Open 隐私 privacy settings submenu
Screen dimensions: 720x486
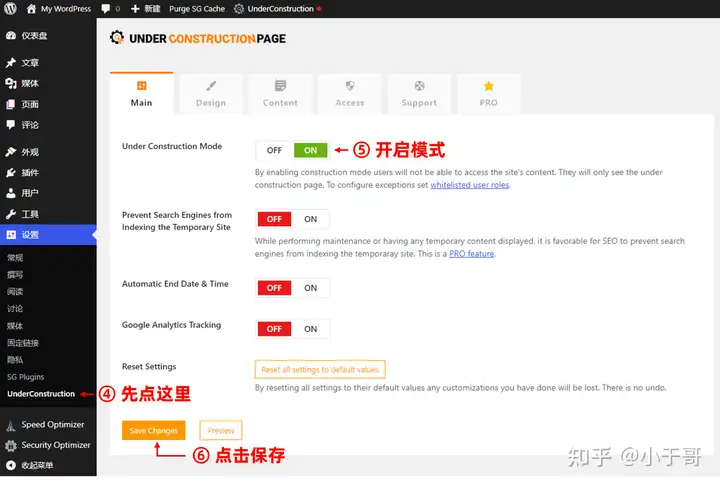click(15, 360)
